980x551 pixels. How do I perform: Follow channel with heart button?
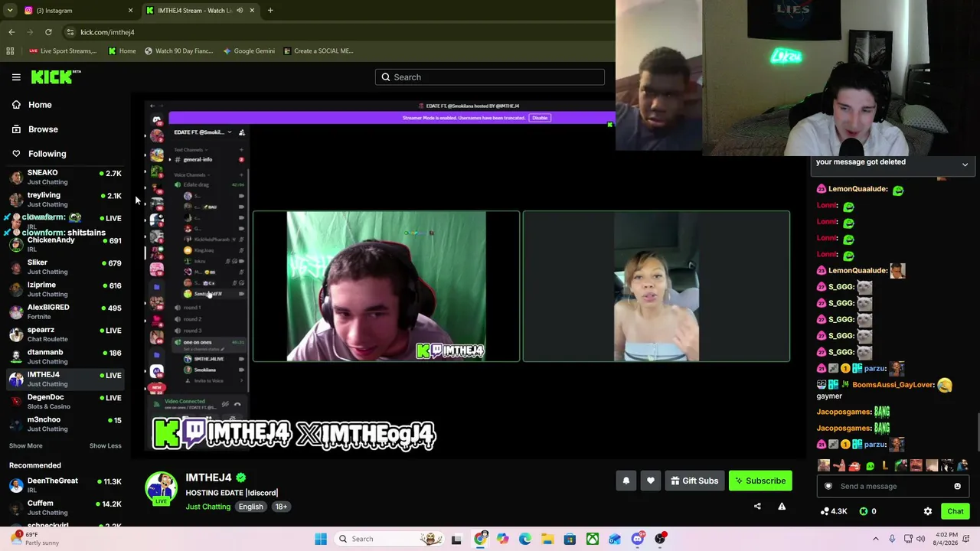point(651,481)
